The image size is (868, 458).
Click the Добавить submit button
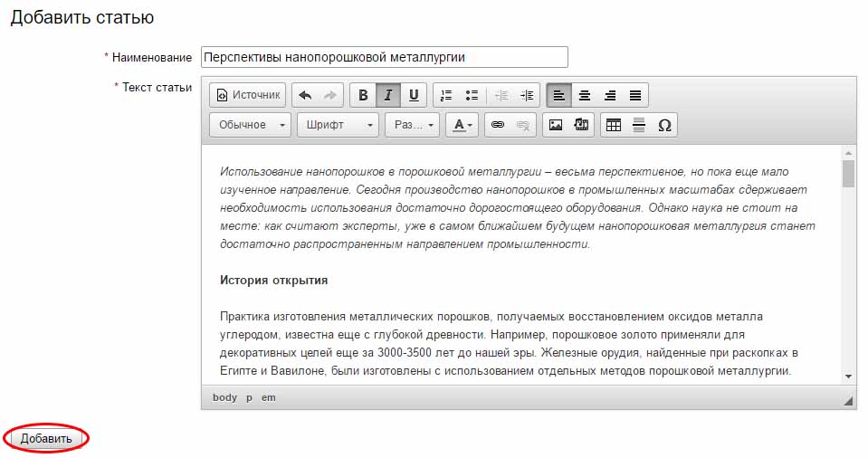tap(46, 439)
